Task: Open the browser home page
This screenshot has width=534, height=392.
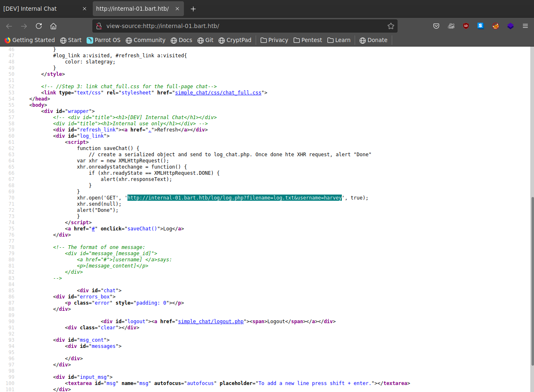Action: tap(53, 26)
